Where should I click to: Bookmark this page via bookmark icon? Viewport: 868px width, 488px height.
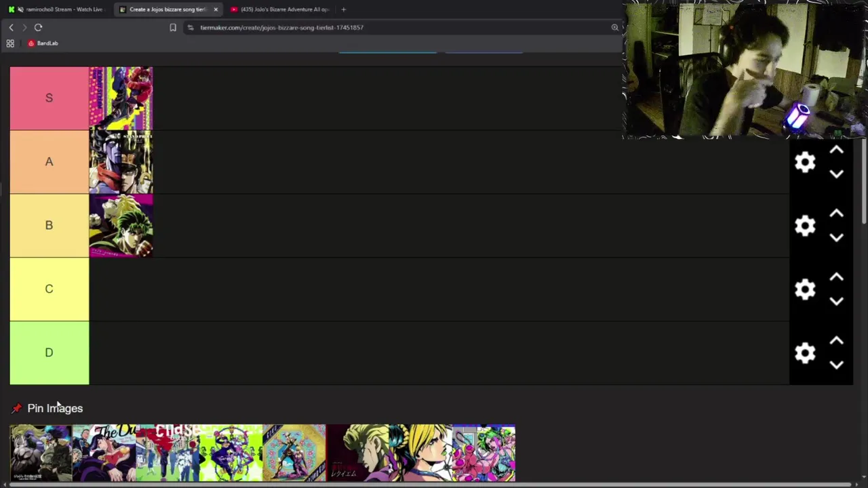pyautogui.click(x=173, y=27)
